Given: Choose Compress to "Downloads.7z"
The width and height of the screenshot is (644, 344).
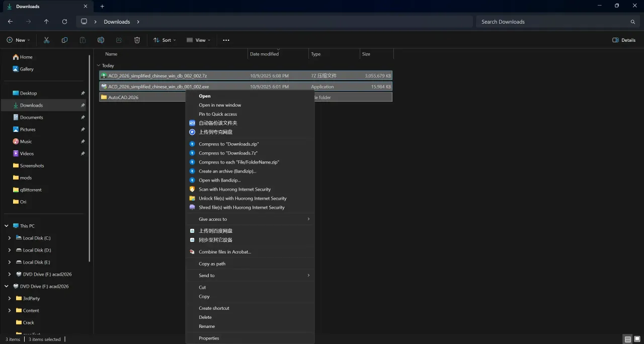Looking at the screenshot, I should coord(250,153).
